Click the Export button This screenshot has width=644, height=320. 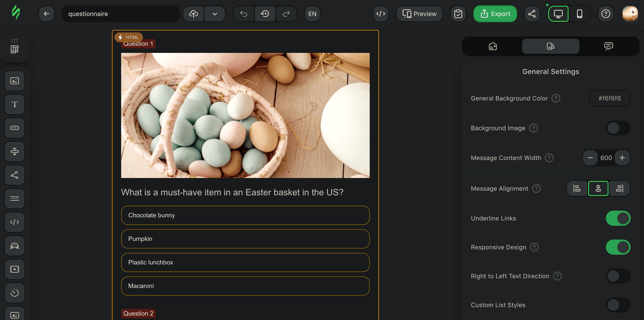[495, 14]
